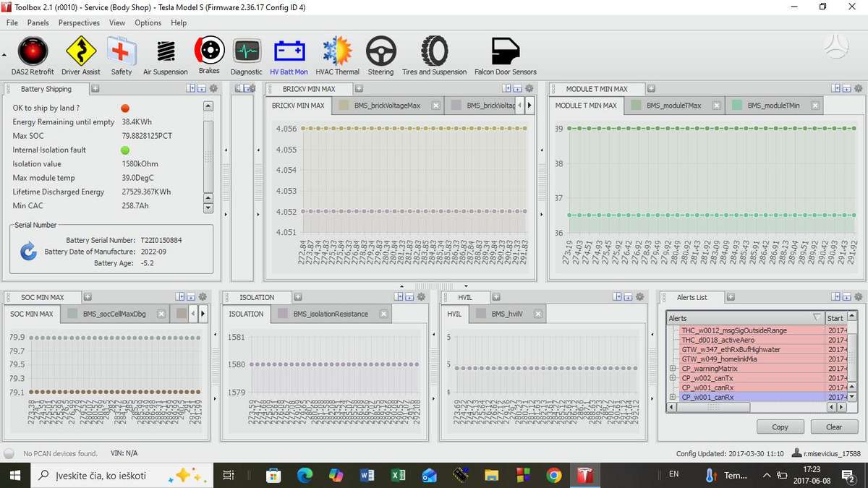Open the Safety panel
This screenshot has height=488, width=868.
tap(122, 56)
